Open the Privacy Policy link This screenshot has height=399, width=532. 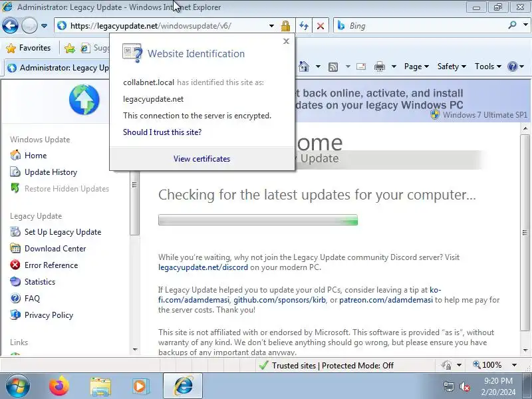[x=49, y=315]
